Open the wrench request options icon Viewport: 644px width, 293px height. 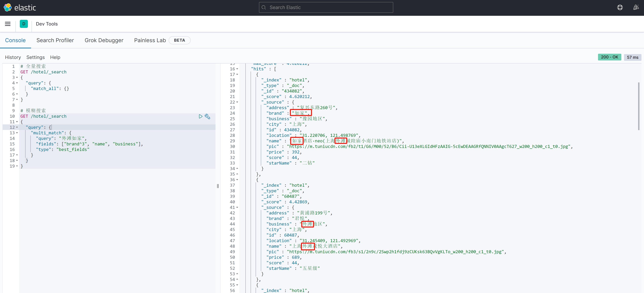[207, 116]
